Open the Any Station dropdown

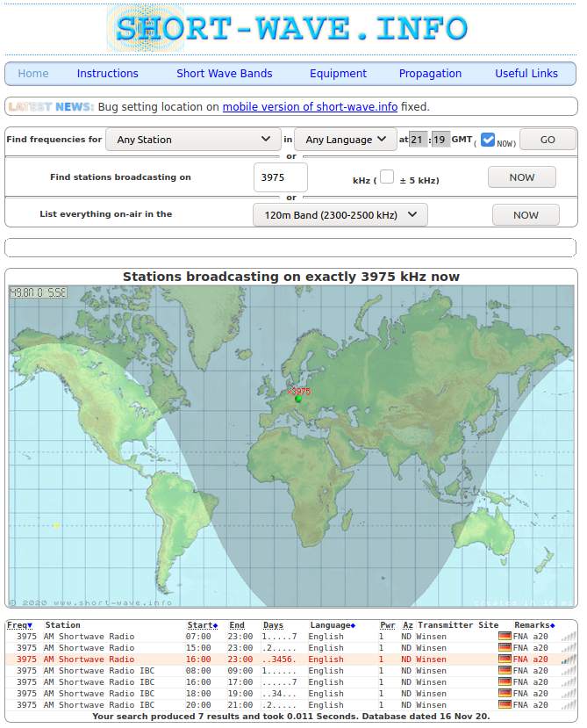coord(193,140)
